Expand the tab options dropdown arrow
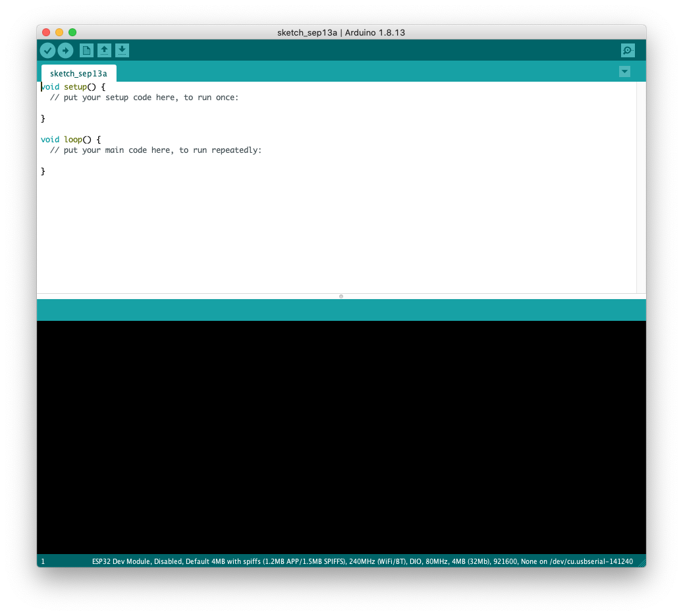The width and height of the screenshot is (683, 616). pyautogui.click(x=624, y=71)
